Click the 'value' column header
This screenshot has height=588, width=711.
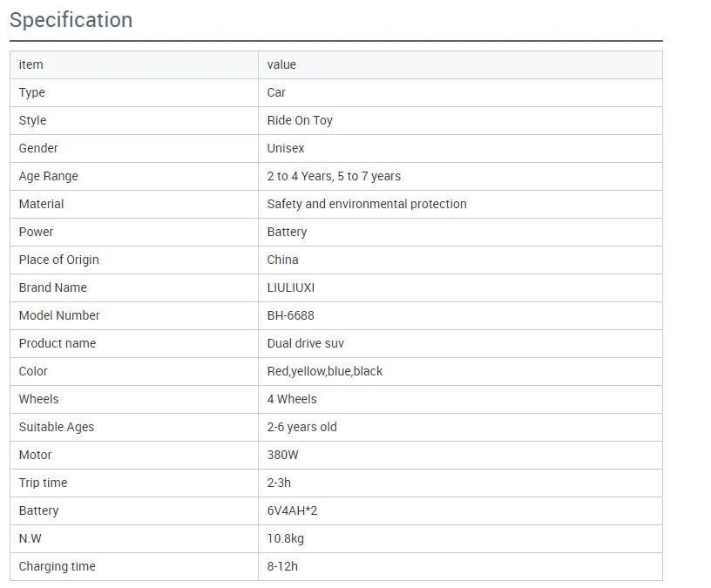click(x=281, y=64)
